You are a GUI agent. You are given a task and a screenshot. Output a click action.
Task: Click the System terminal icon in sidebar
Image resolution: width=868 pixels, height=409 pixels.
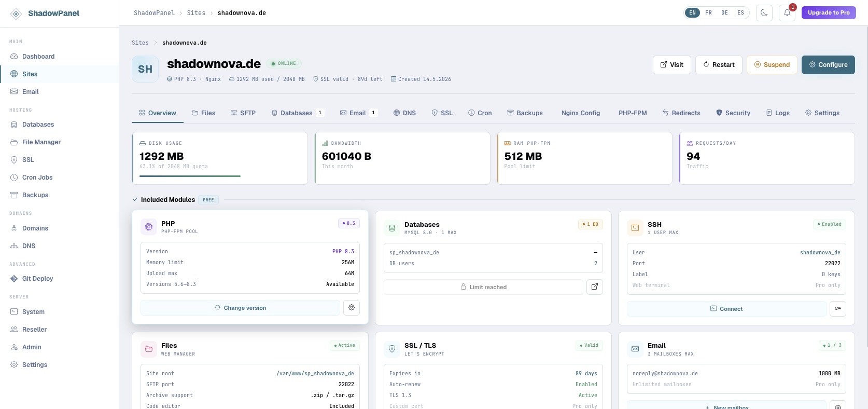14,312
